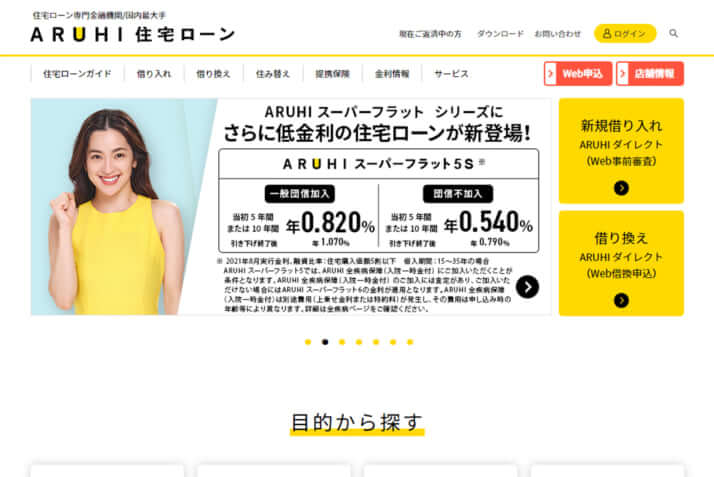Screen dimensions: 714x477
Task: Click chevron on the 店舗情報 button
Action: (622, 74)
